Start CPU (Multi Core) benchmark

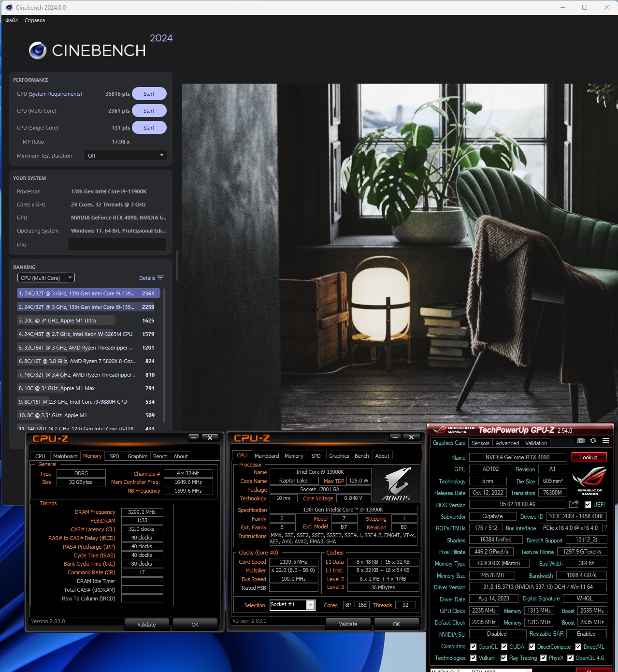[x=149, y=111]
